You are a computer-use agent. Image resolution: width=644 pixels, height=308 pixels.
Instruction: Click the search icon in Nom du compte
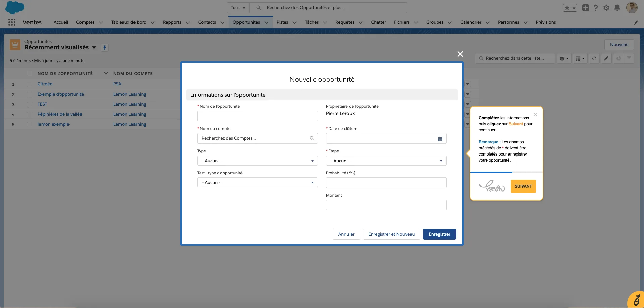tap(312, 138)
